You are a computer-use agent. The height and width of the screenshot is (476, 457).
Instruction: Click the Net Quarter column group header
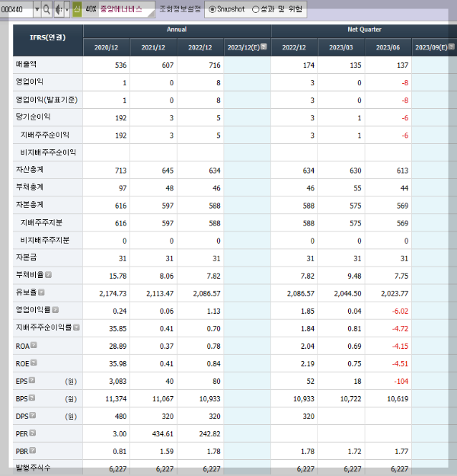(364, 30)
